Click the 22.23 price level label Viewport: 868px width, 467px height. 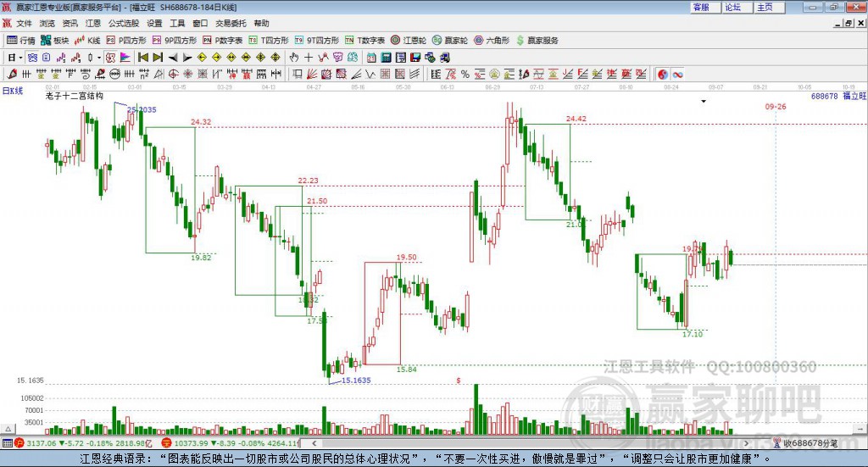pos(308,181)
